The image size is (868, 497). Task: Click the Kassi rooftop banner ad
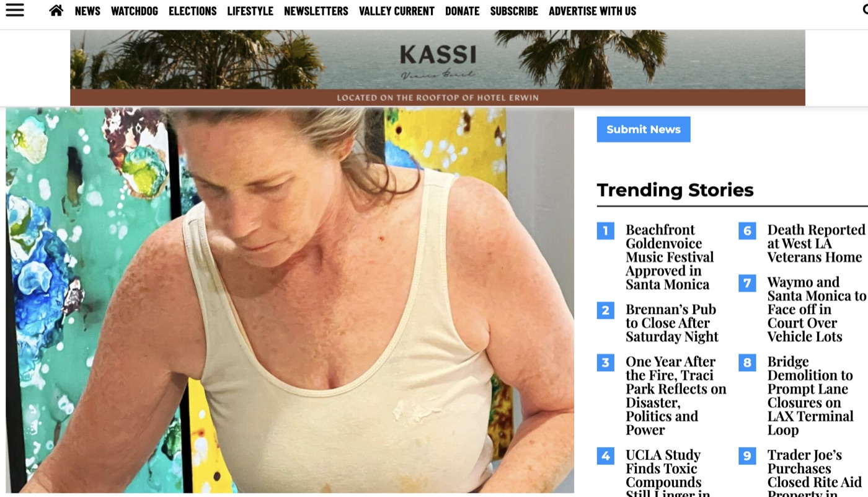(x=438, y=68)
